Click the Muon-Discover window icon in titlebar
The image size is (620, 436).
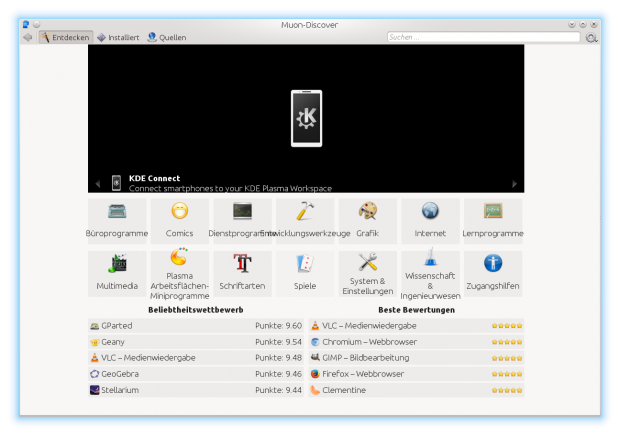tap(26, 25)
